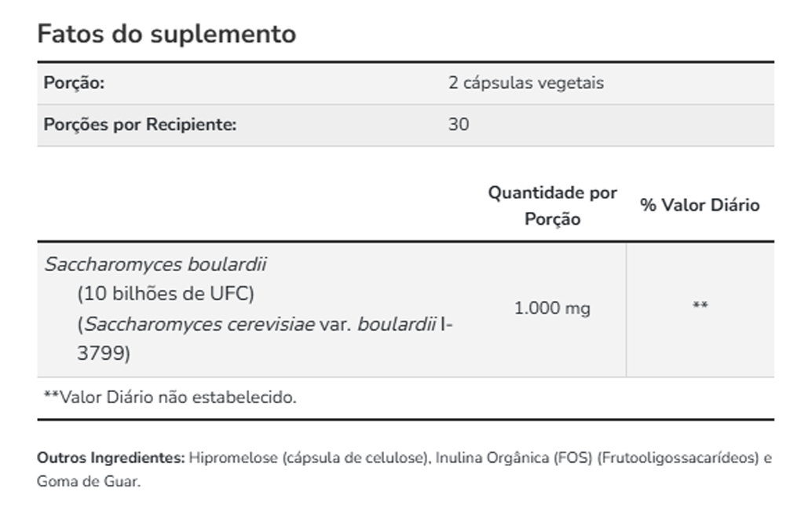Select the "Porção:" row label

tap(74, 83)
